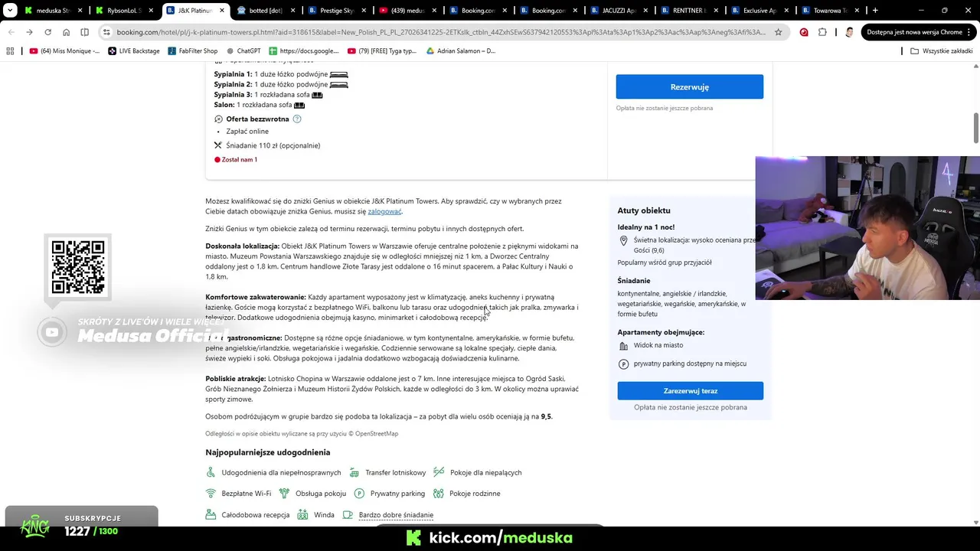The width and height of the screenshot is (980, 551).
Task: Go forward in browser history
Action: (29, 32)
